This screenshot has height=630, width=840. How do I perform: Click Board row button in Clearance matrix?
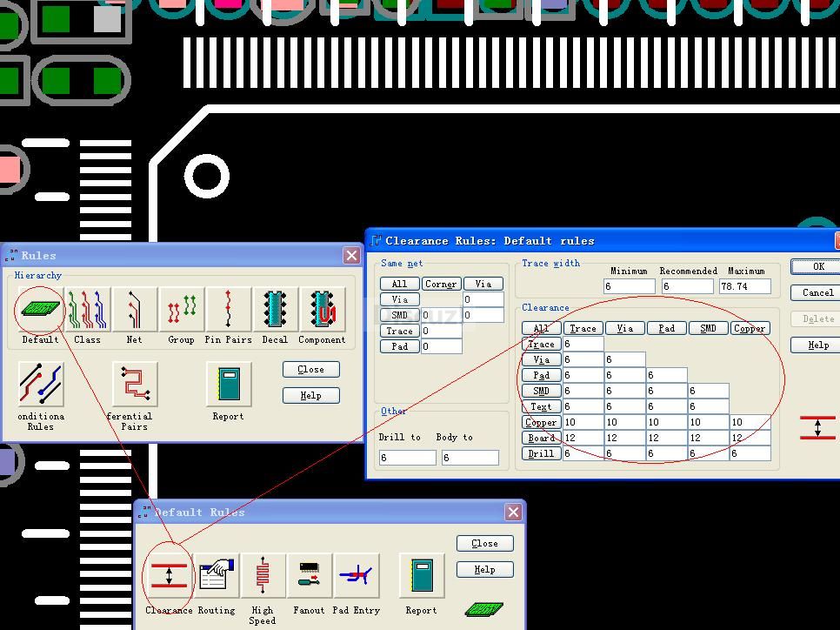[x=542, y=438]
